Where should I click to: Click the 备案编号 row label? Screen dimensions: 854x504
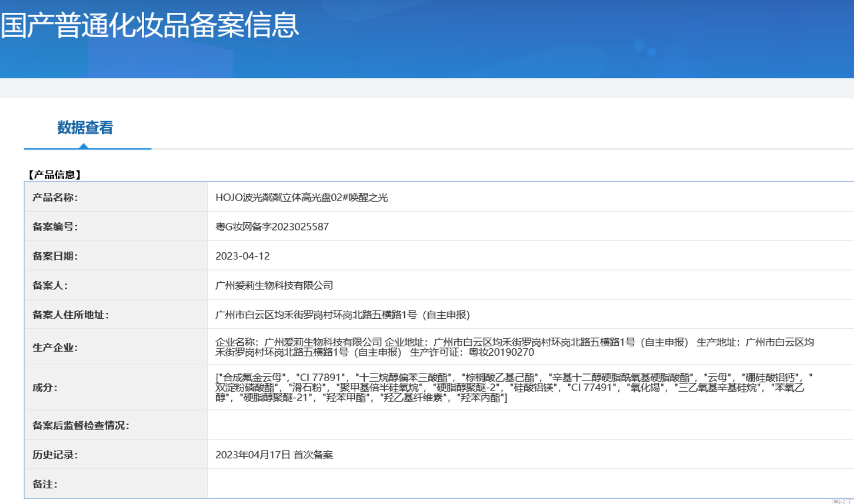pyautogui.click(x=55, y=227)
